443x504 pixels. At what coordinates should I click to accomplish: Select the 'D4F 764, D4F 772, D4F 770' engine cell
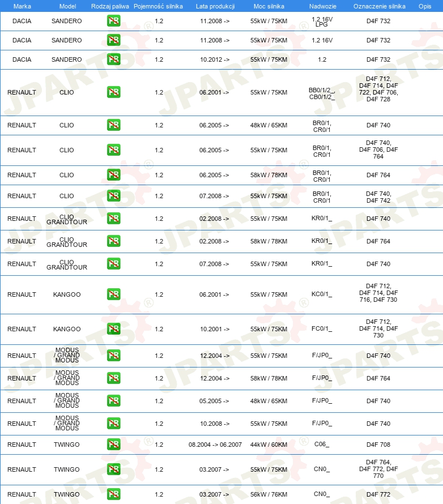point(378,469)
